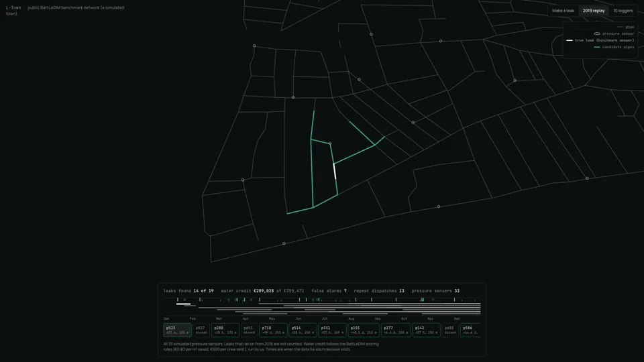644x362 pixels.
Task: Select the p193 leak card
Action: pos(364,330)
